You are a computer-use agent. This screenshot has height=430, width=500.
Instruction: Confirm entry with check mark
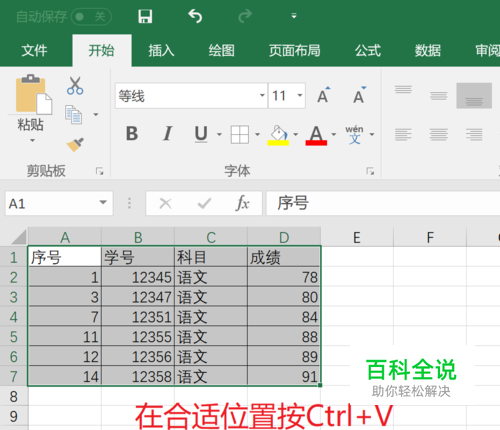pyautogui.click(x=204, y=203)
